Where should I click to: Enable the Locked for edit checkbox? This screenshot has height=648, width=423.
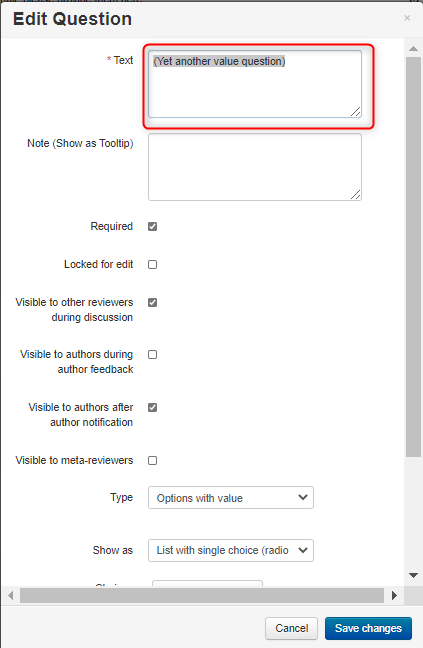pos(152,264)
